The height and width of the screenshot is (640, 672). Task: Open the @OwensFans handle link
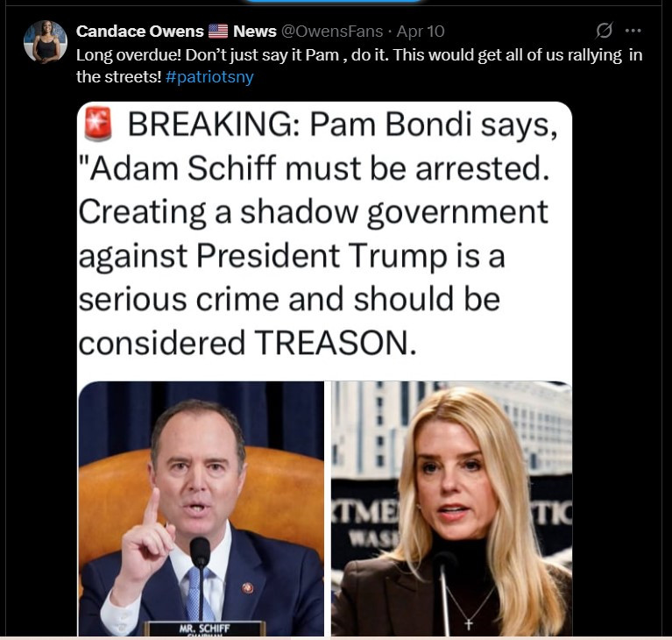(332, 32)
